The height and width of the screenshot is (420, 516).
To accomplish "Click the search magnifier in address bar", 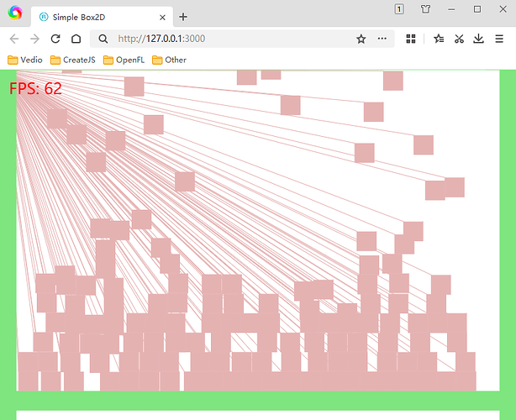I will (x=103, y=39).
